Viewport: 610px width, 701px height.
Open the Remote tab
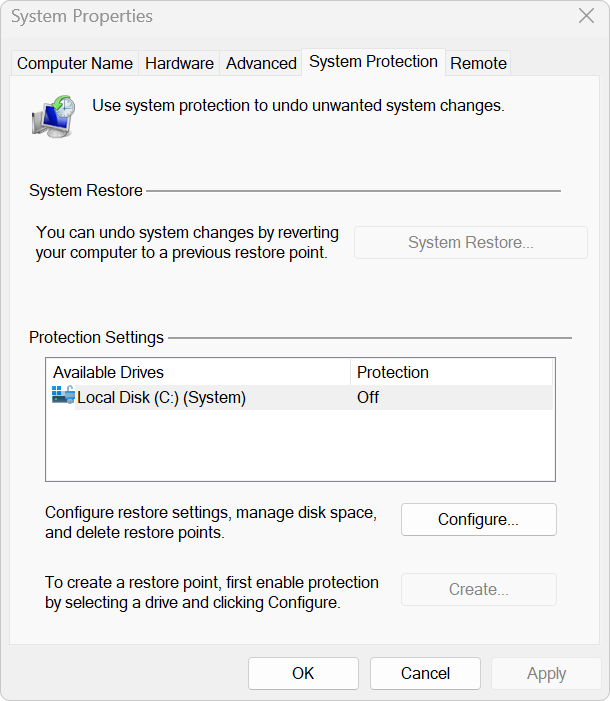pos(478,63)
